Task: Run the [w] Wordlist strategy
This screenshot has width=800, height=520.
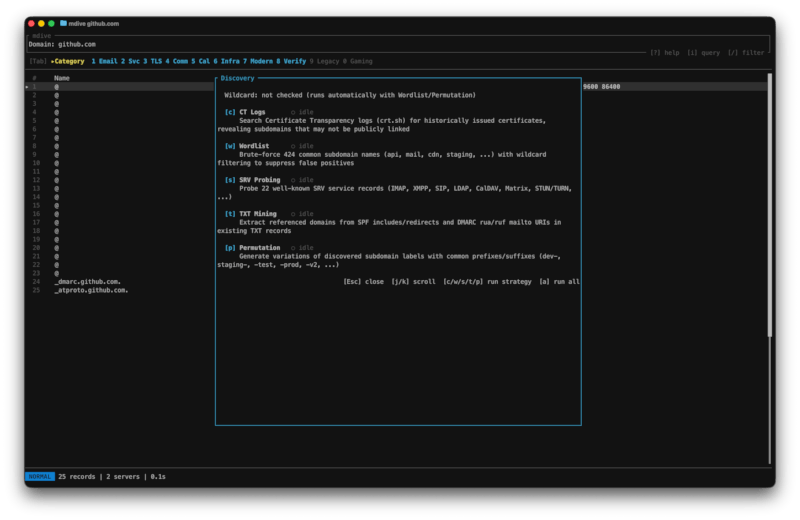Action: click(x=247, y=146)
